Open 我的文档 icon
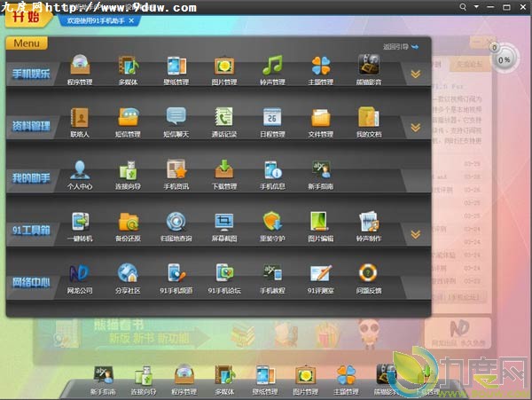Image resolution: width=532 pixels, height=400 pixels. [x=369, y=122]
